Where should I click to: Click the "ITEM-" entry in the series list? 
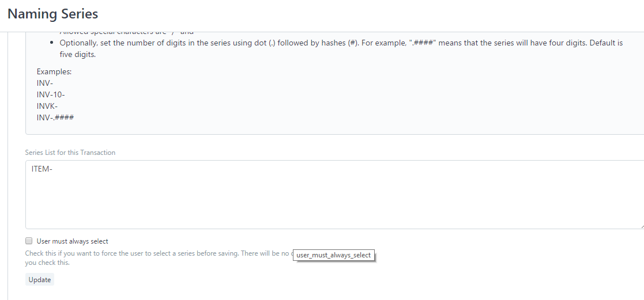42,169
